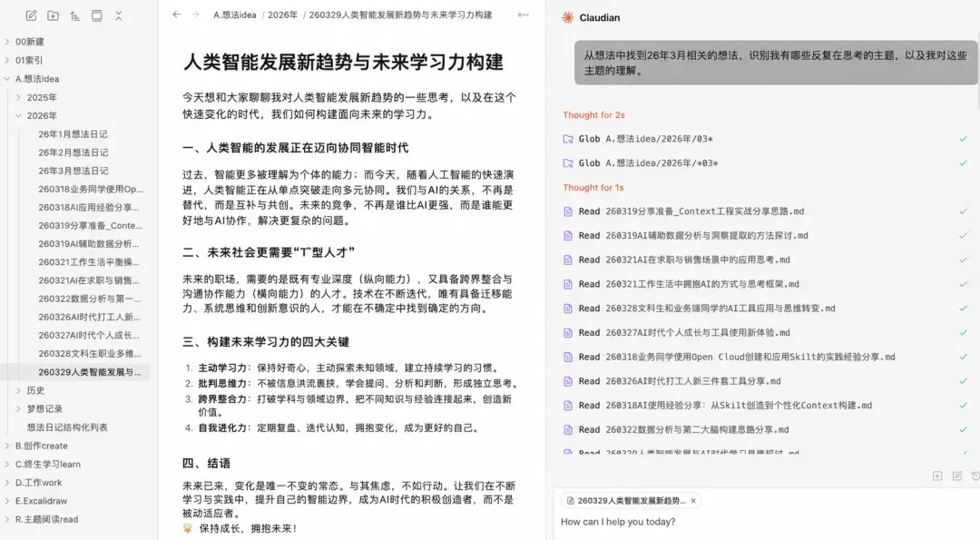
Task: Expand the 梦想记录 folder
Action: tap(18, 408)
